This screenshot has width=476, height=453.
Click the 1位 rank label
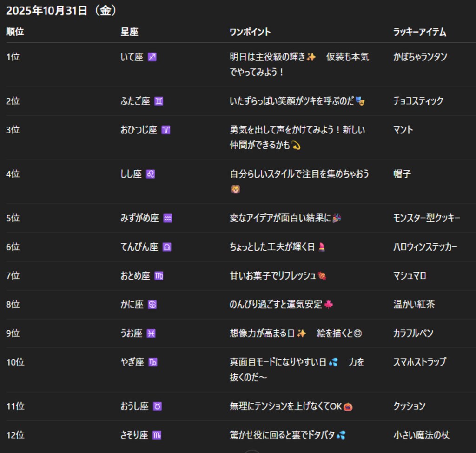pos(11,57)
